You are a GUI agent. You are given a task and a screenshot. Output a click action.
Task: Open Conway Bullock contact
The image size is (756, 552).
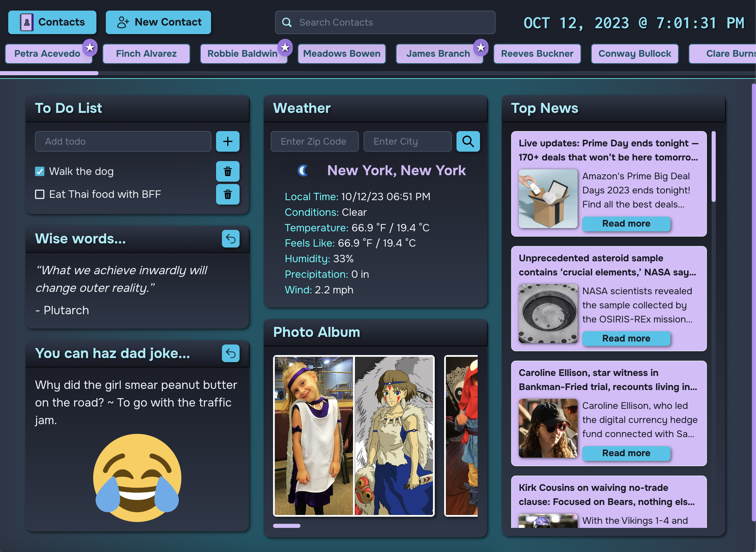click(635, 53)
